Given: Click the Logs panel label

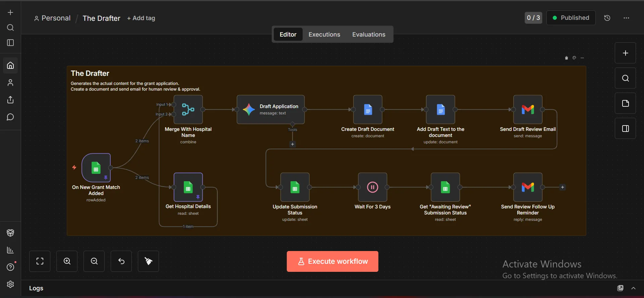Looking at the screenshot, I should point(36,288).
